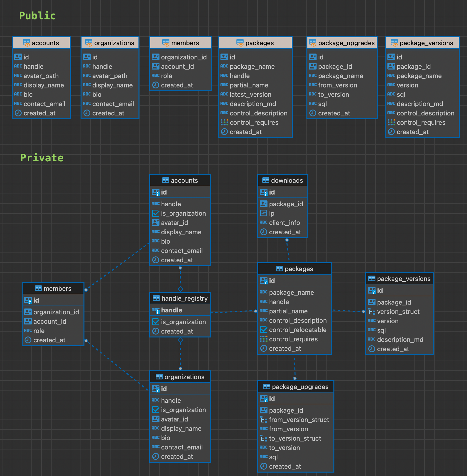
Task: Select the private package_upgrades table header
Action: [x=296, y=387]
